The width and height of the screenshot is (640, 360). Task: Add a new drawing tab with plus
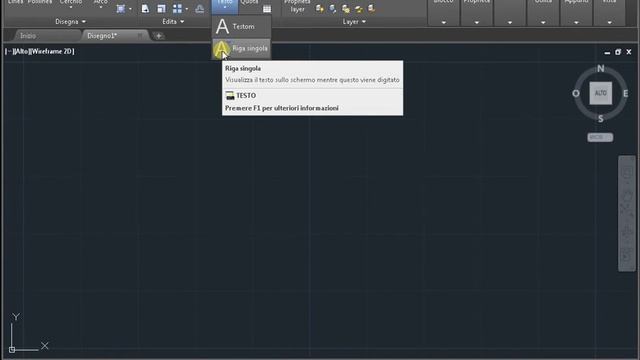[x=159, y=36]
